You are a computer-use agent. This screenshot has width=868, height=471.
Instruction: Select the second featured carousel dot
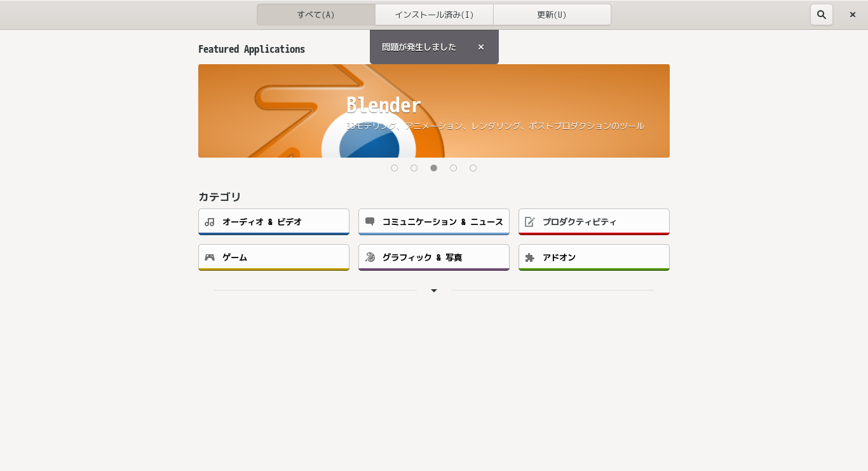pos(414,168)
